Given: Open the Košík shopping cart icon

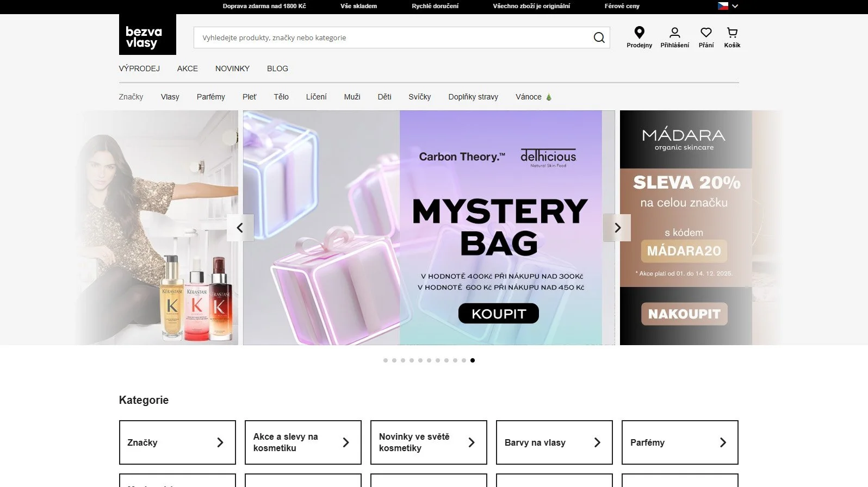Looking at the screenshot, I should 732,38.
